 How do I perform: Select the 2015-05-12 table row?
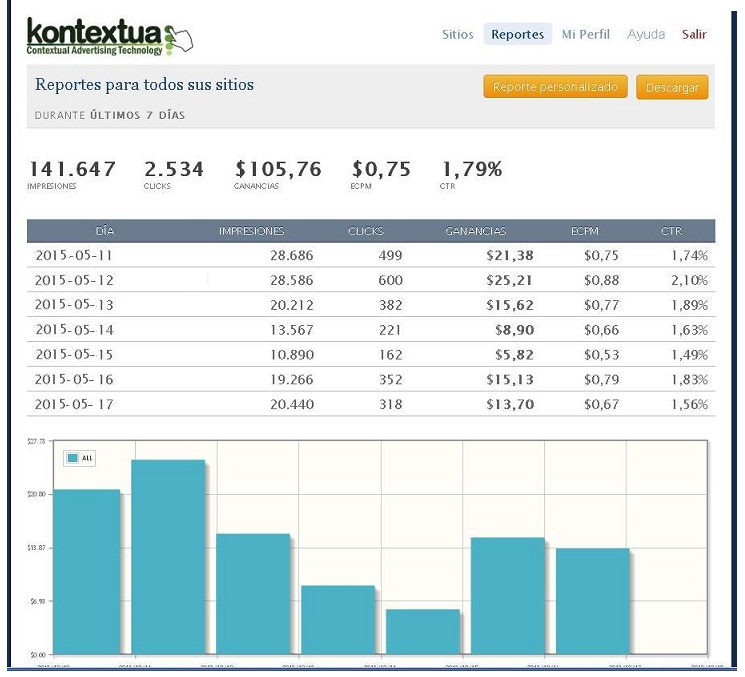(x=371, y=280)
